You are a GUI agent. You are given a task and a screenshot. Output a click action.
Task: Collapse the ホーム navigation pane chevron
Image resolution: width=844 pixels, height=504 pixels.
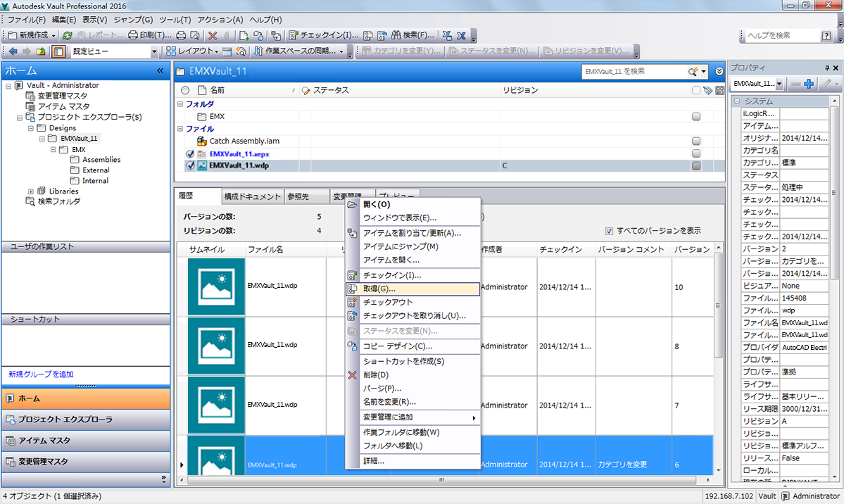tap(160, 70)
